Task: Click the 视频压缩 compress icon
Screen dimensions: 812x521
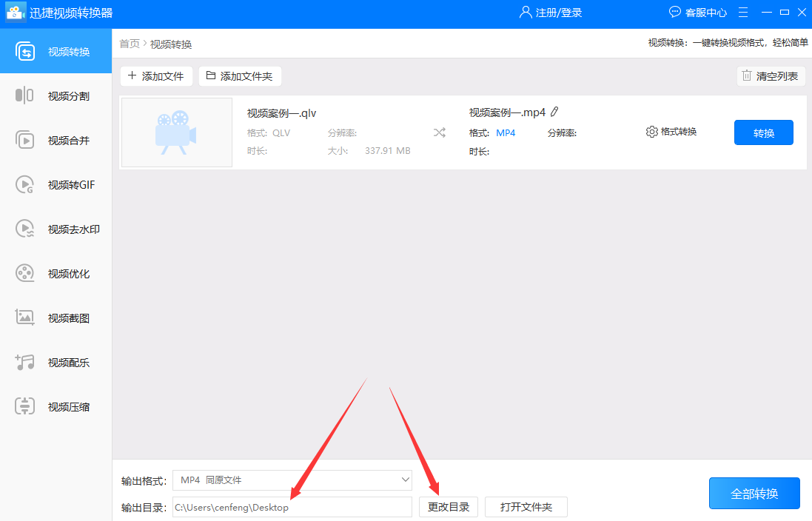Action: pyautogui.click(x=25, y=406)
